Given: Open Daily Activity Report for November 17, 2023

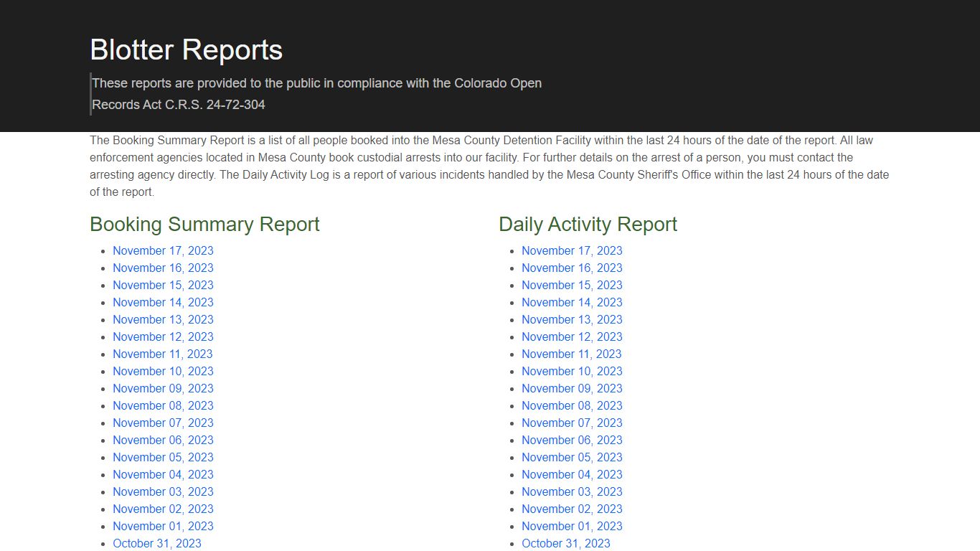Looking at the screenshot, I should coord(572,250).
